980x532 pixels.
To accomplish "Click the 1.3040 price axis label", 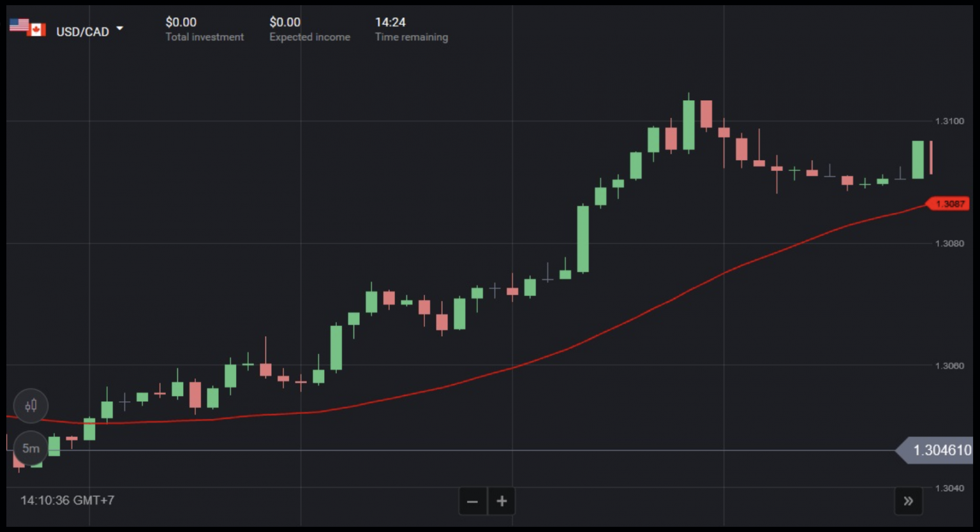I will click(949, 489).
